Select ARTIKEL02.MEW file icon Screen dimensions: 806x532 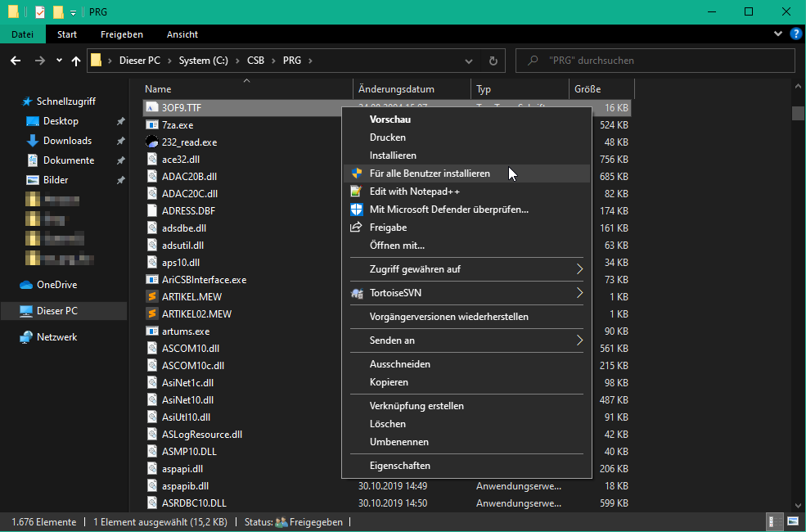151,314
